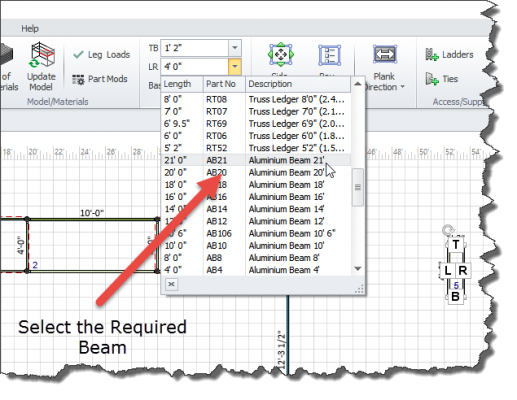Screen dimensions: 517x400
Task: Toggle the T side of bay 5
Action: 456,245
